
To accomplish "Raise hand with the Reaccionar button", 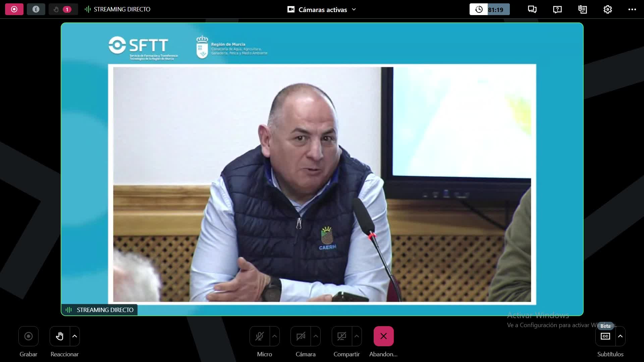I will click(x=60, y=336).
